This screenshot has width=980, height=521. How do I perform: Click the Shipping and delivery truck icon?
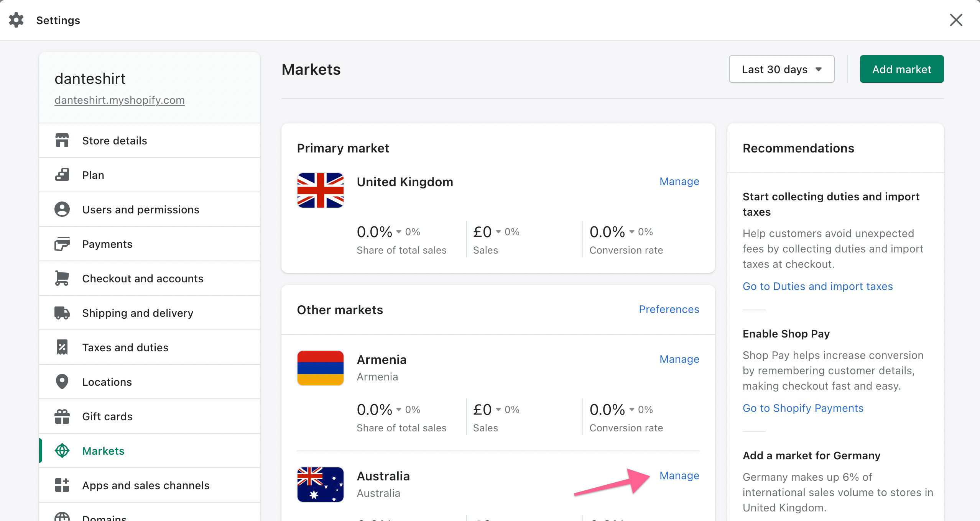62,313
